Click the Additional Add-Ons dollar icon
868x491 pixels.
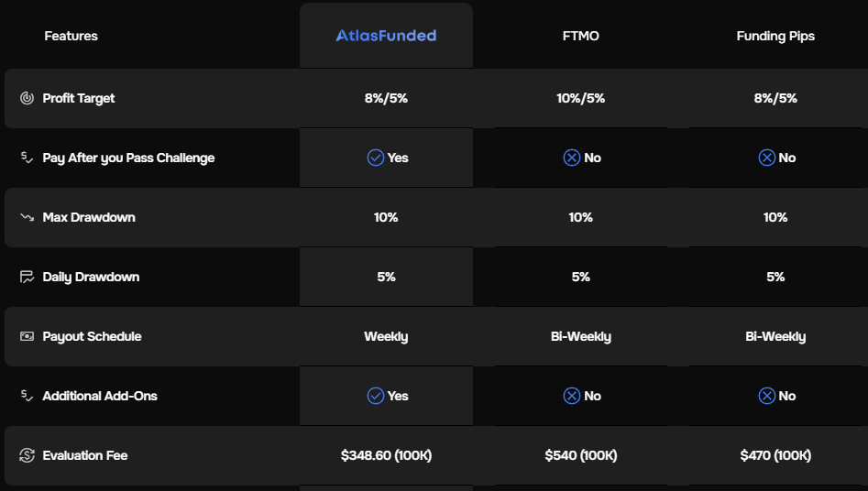27,396
